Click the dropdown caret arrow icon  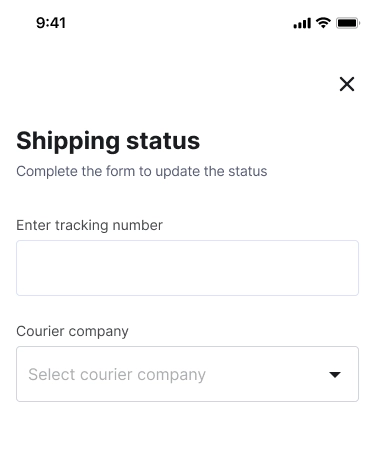point(335,375)
